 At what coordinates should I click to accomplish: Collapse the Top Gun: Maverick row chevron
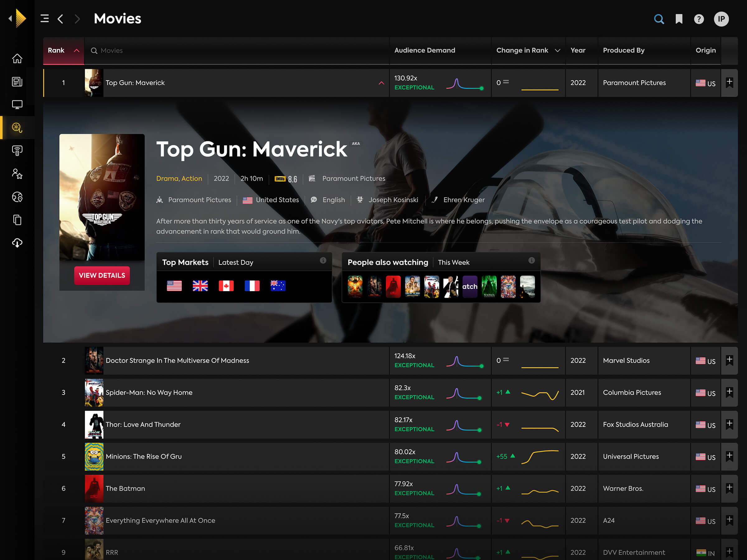(x=381, y=83)
